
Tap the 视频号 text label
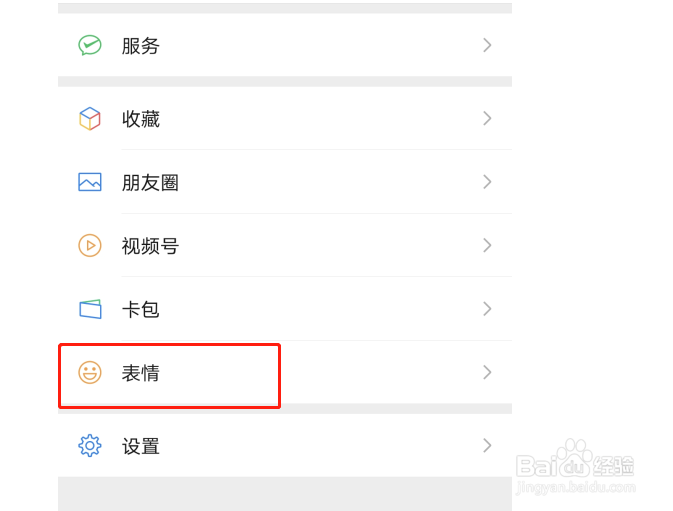click(150, 246)
